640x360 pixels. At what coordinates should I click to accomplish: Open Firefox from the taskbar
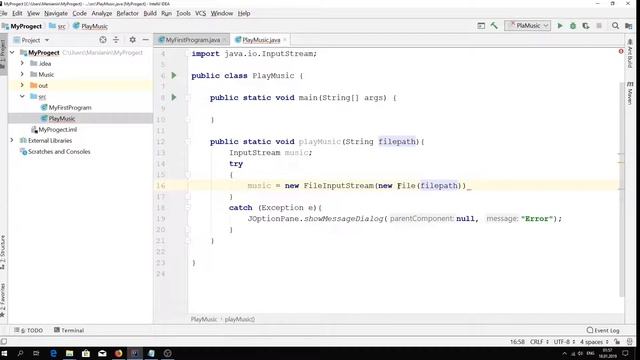click(x=118, y=353)
